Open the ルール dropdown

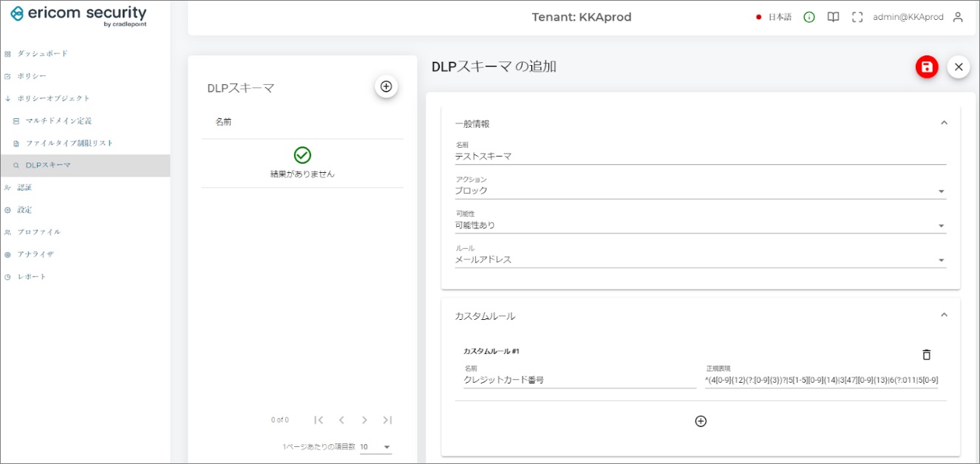[699, 259]
